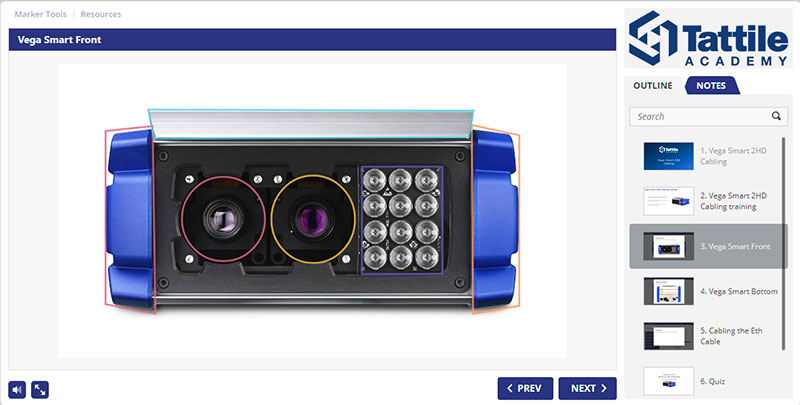Click the Tattile Academy logo

709,39
